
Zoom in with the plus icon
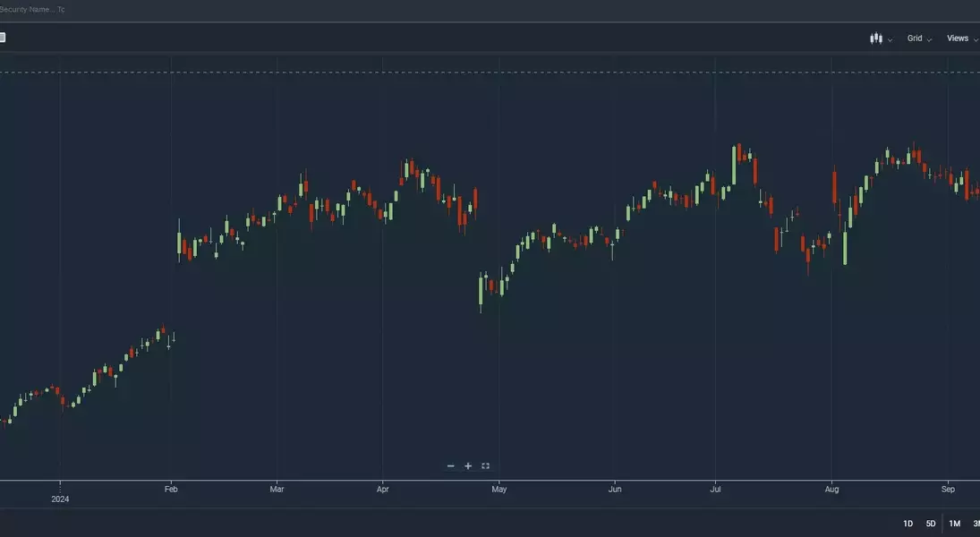468,465
